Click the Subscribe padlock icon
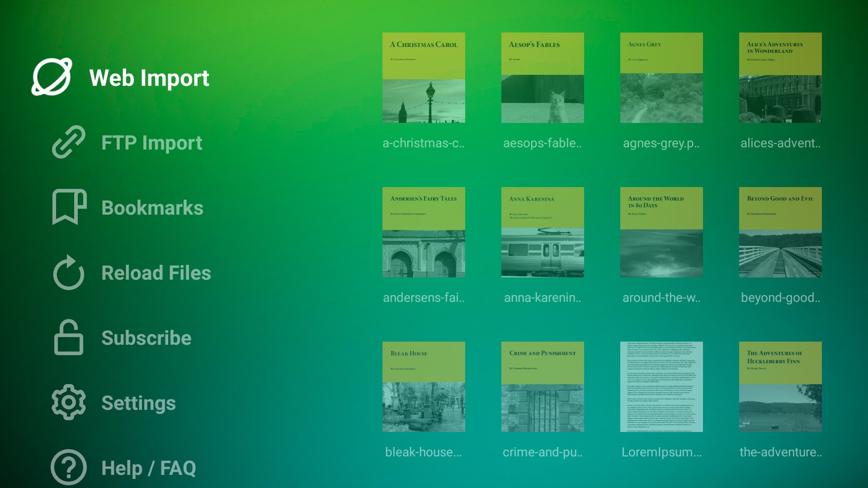 68,338
